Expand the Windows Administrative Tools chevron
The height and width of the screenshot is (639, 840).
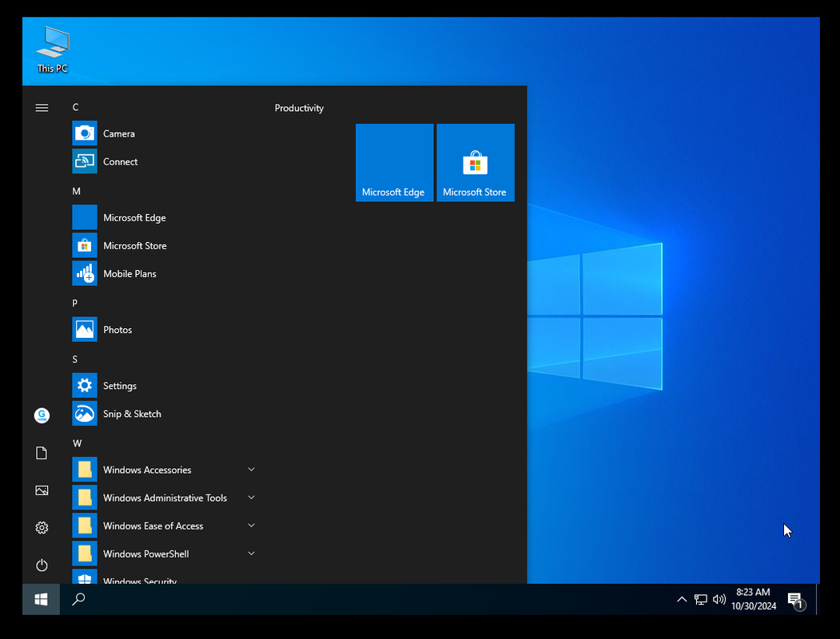point(251,497)
